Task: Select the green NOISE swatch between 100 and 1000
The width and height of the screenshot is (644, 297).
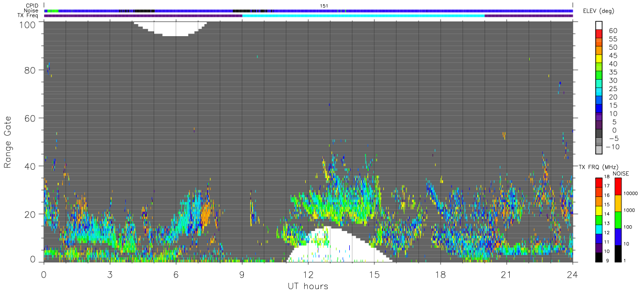Action: (617, 219)
